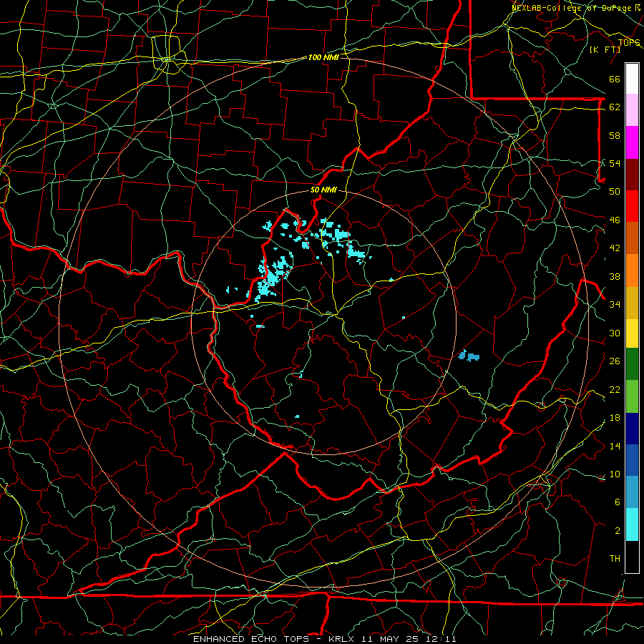The height and width of the screenshot is (644, 644).
Task: Click the legend value '50'
Action: [x=615, y=191]
